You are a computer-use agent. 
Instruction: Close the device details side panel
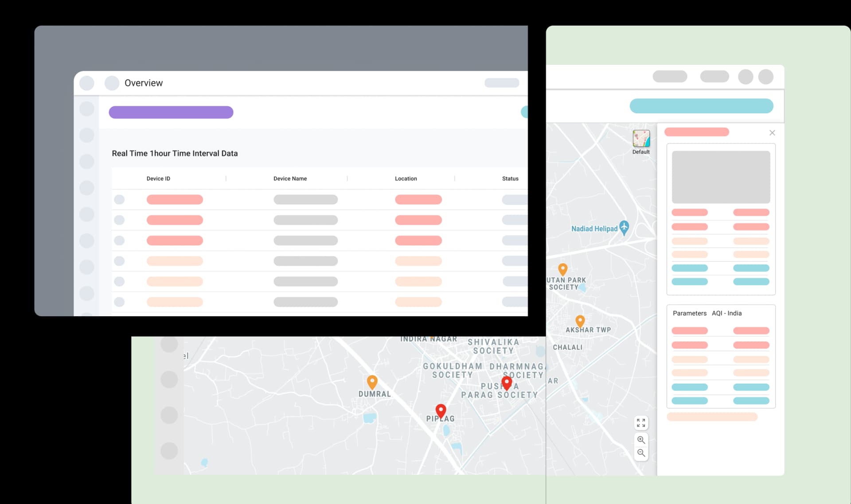pos(772,133)
